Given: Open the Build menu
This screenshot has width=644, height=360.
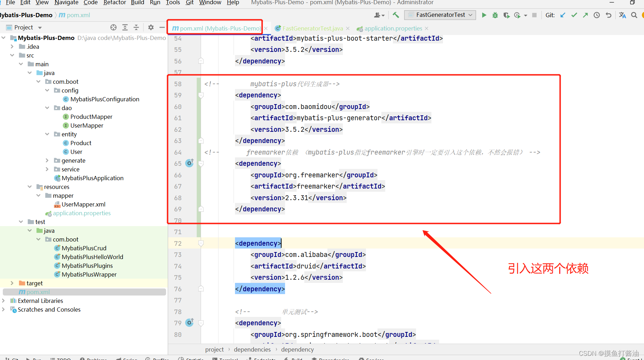Looking at the screenshot, I should click(138, 2).
